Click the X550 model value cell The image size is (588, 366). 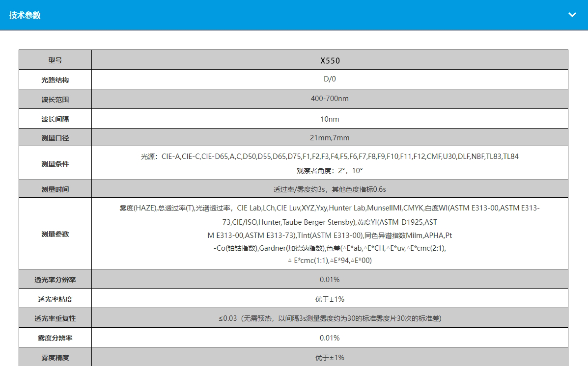coord(330,61)
